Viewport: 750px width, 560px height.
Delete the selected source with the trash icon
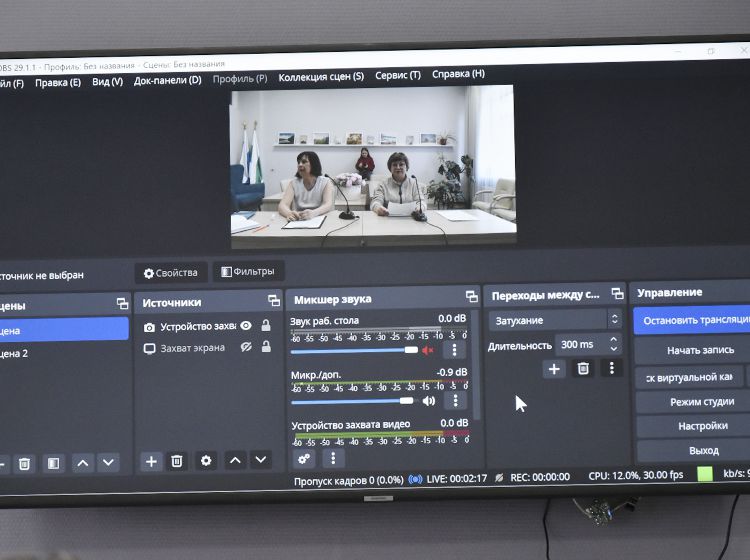pyautogui.click(x=177, y=461)
